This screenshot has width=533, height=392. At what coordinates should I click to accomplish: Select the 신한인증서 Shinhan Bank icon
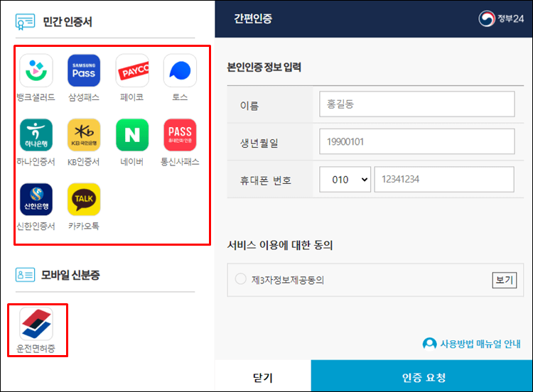coord(36,200)
